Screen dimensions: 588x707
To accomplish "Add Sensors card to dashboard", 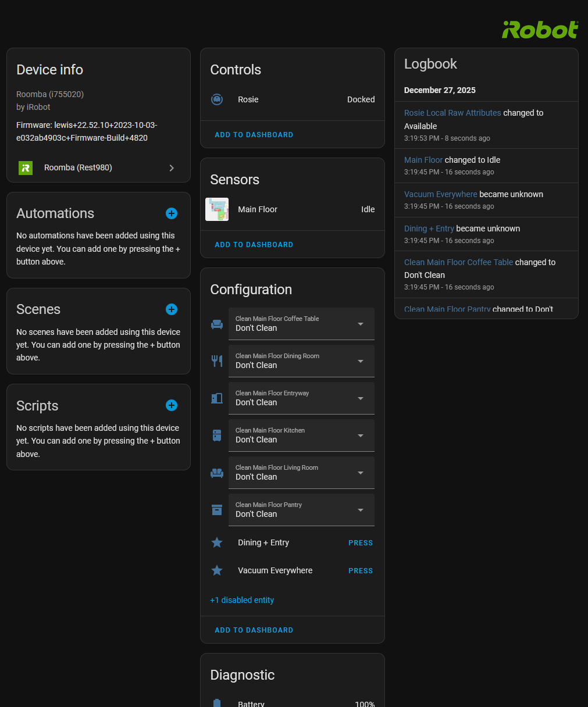I will [254, 245].
